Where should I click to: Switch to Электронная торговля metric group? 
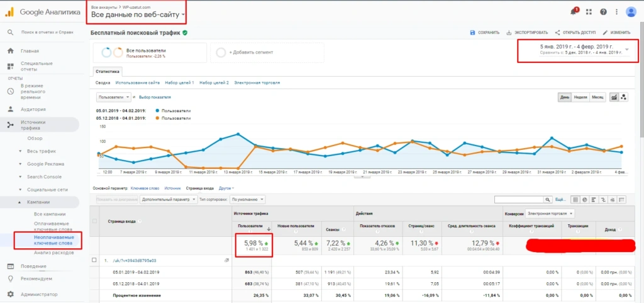[257, 83]
